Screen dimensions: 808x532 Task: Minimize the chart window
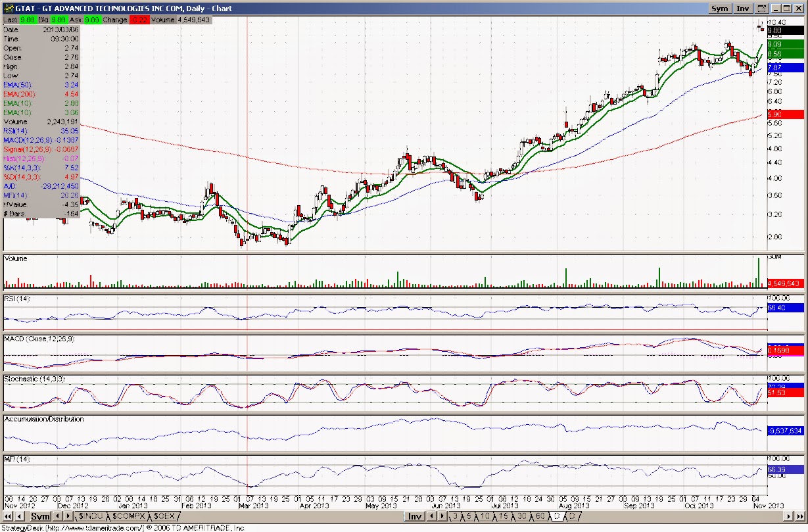click(776, 9)
